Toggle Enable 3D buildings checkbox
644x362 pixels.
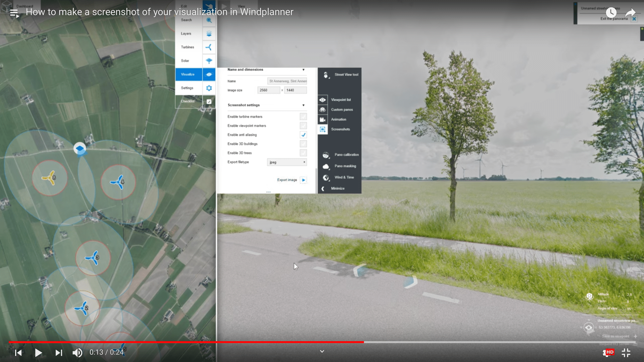303,144
